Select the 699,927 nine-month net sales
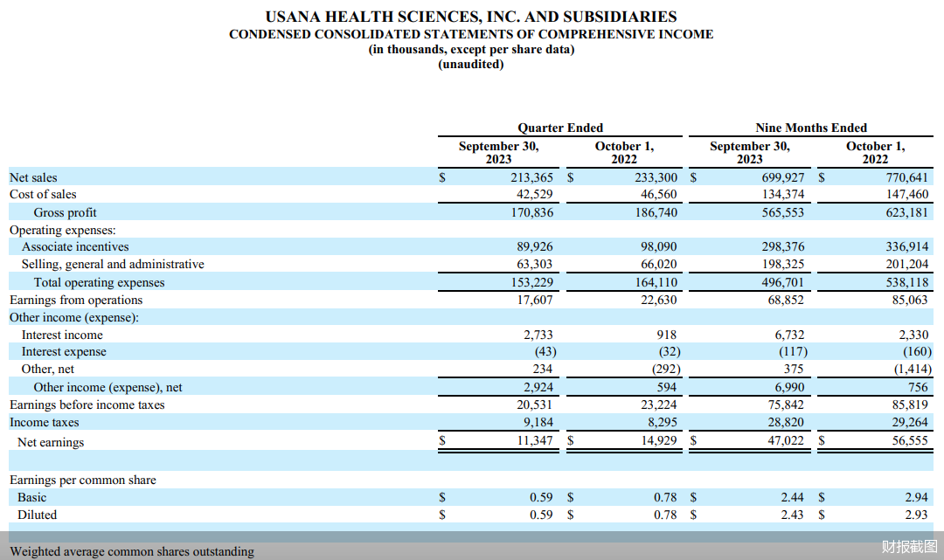This screenshot has width=944, height=560. 782,177
